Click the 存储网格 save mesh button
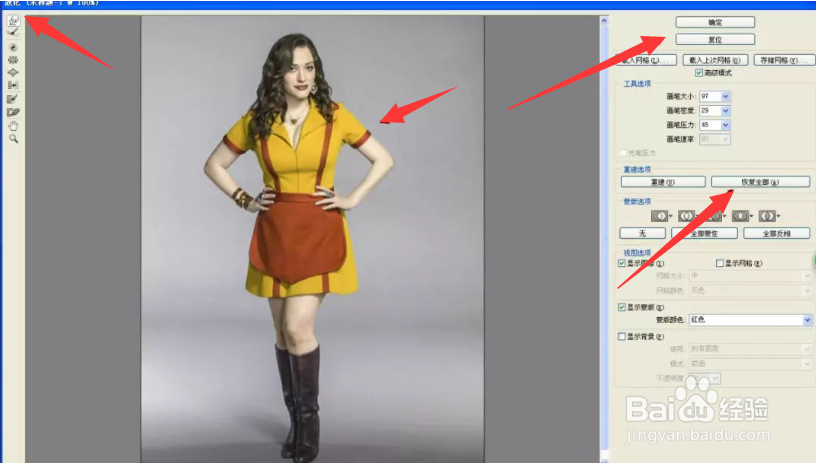816x463 pixels. point(785,60)
